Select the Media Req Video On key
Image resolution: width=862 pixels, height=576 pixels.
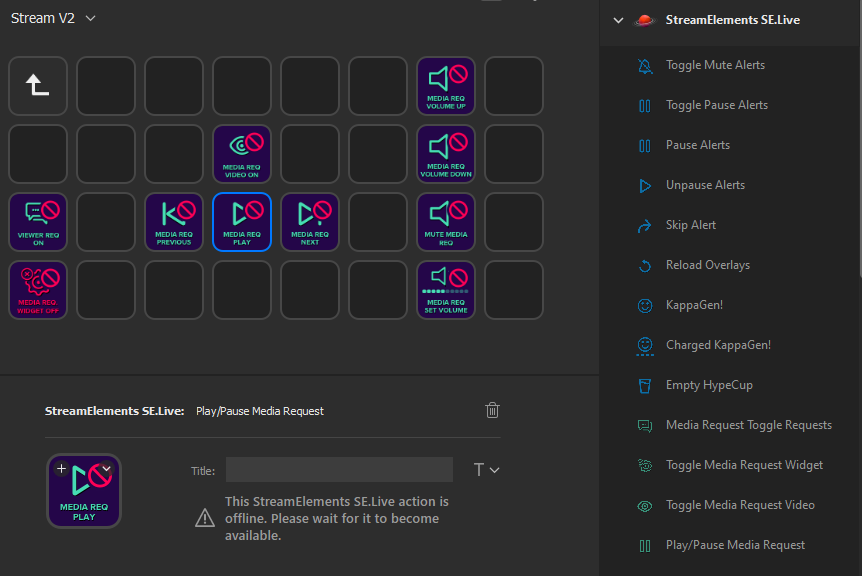(x=242, y=154)
